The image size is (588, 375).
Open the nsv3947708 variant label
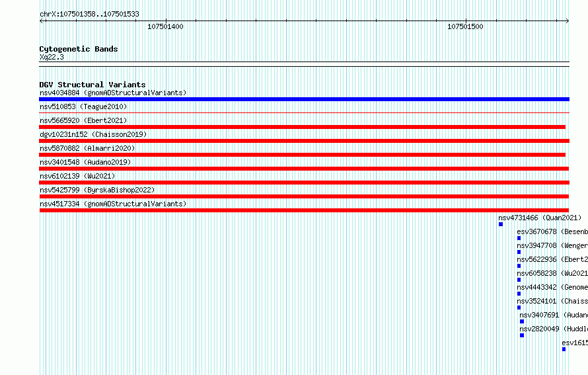552,245
